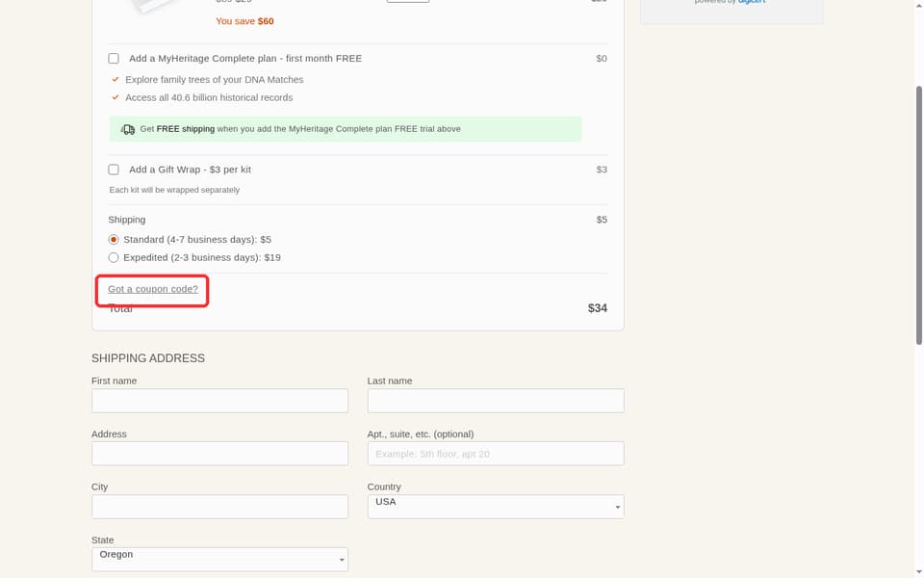Click the Gift Wrap '$3' price
Image resolution: width=924 pixels, height=578 pixels.
601,170
